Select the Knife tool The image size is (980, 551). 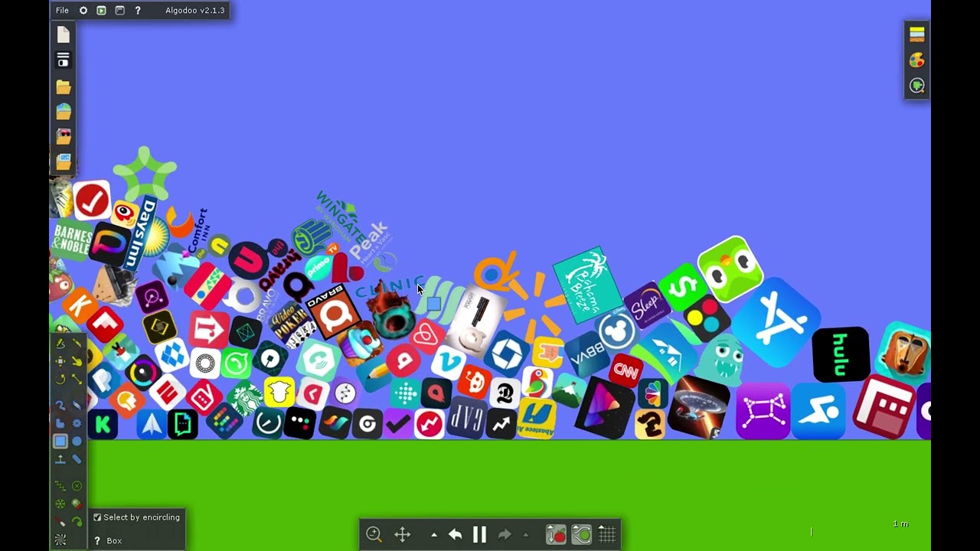click(77, 344)
